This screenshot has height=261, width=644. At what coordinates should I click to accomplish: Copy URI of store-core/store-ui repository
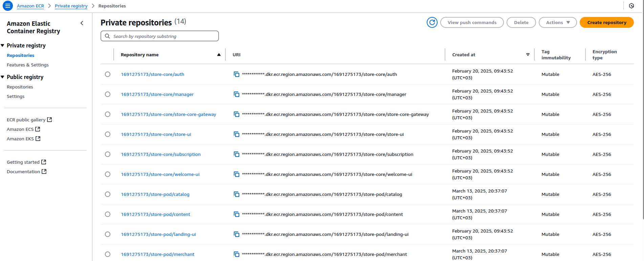pyautogui.click(x=237, y=134)
